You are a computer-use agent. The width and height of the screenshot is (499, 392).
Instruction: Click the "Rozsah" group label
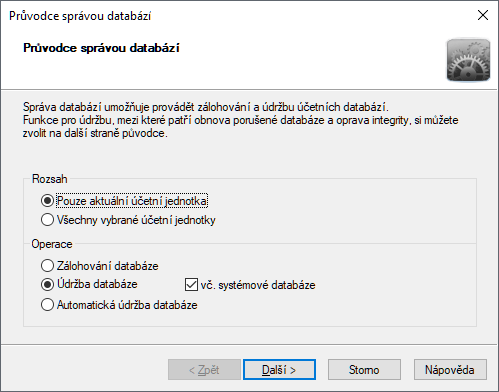pyautogui.click(x=50, y=179)
